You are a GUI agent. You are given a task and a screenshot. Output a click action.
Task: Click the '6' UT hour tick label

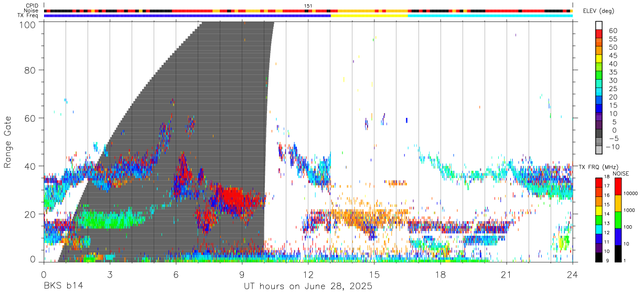click(x=176, y=274)
